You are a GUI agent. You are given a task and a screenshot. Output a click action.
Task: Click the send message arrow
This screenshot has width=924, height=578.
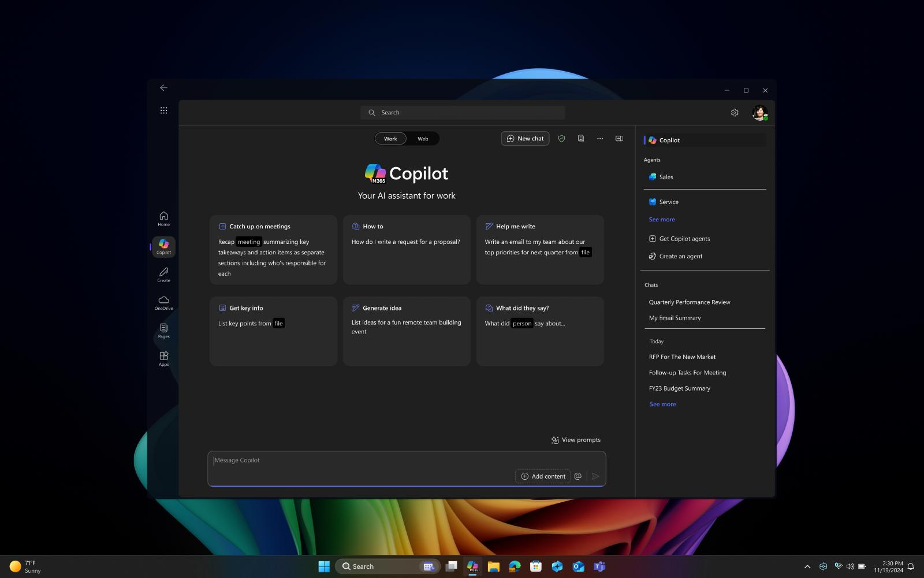[595, 476]
